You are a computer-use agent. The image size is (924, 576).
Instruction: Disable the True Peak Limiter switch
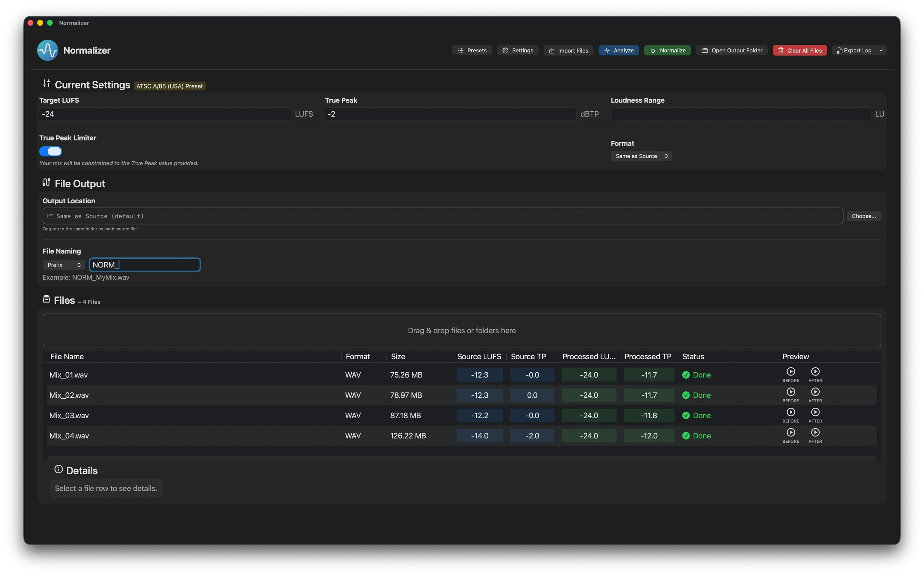pyautogui.click(x=51, y=151)
